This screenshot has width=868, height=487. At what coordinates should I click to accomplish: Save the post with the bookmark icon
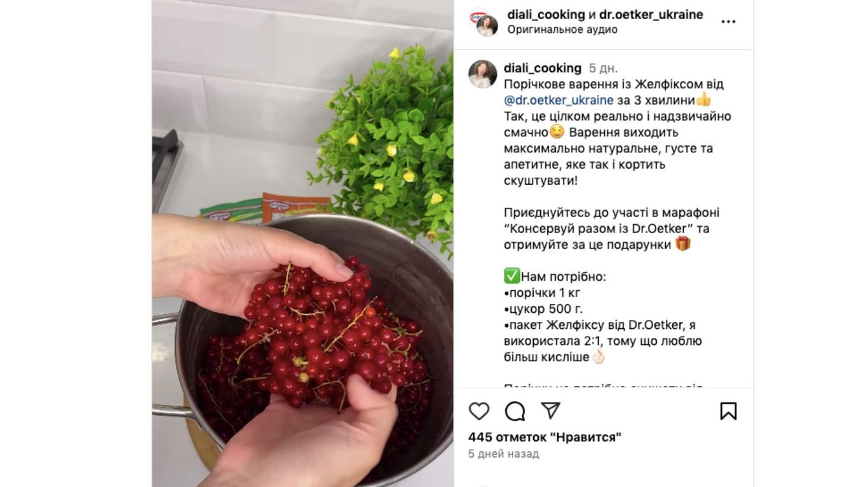[728, 411]
